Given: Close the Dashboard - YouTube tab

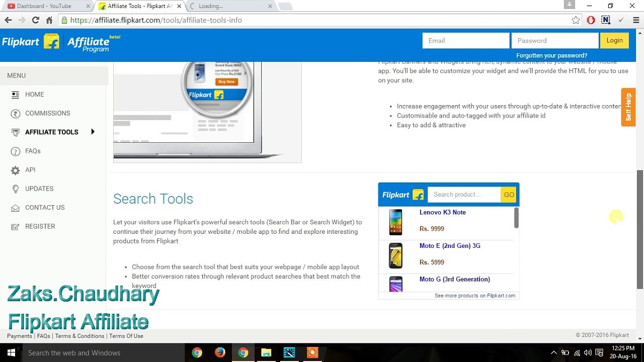Looking at the screenshot, I should coord(87,6).
